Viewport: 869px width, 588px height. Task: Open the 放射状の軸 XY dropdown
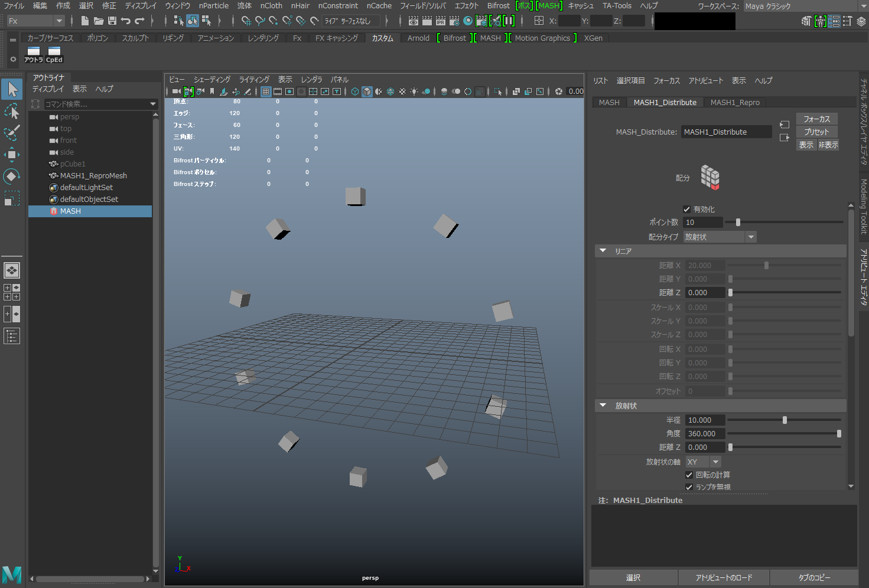(703, 462)
